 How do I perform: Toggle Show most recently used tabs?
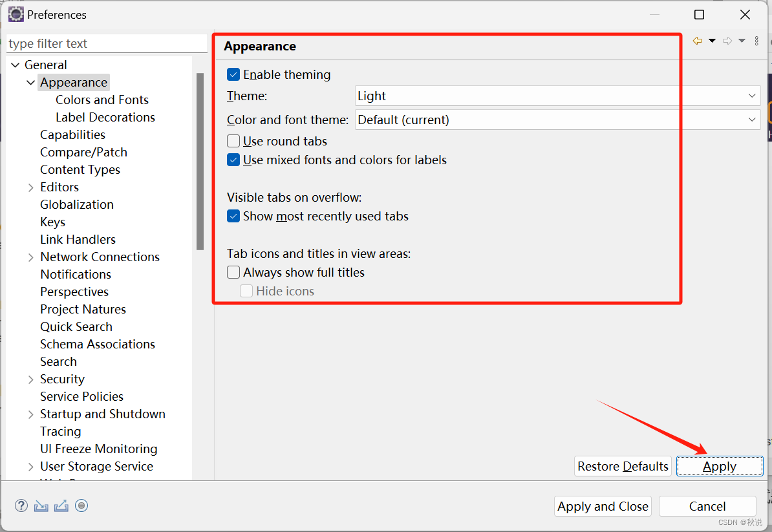233,216
